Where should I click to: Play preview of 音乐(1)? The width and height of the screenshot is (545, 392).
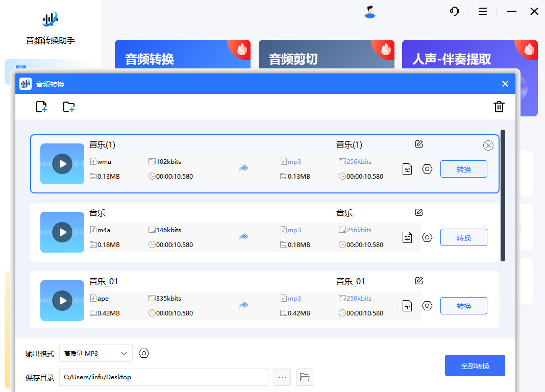[62, 163]
